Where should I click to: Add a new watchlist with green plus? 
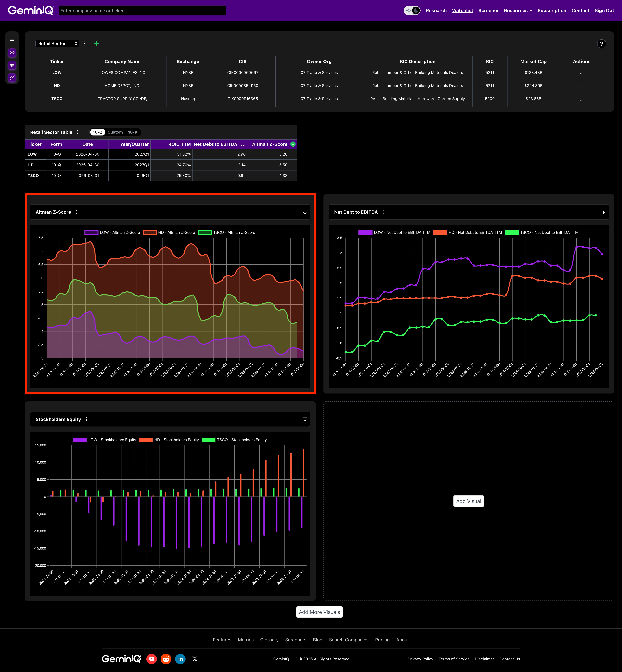click(96, 43)
